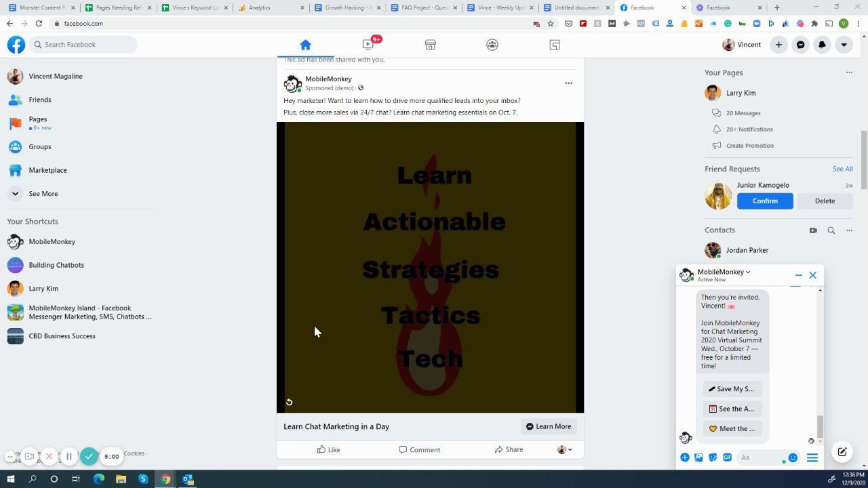This screenshot has height=488, width=868.
Task: Open Your Pages options menu
Action: [x=849, y=73]
